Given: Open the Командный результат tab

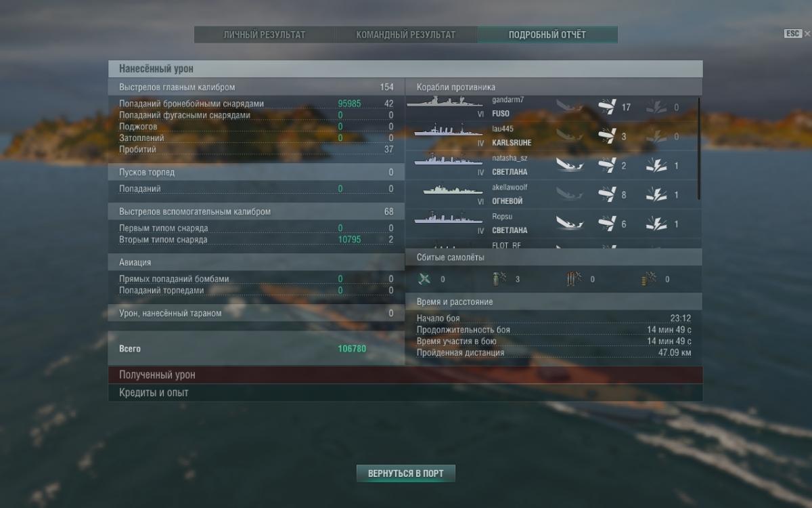Looking at the screenshot, I should tap(406, 35).
